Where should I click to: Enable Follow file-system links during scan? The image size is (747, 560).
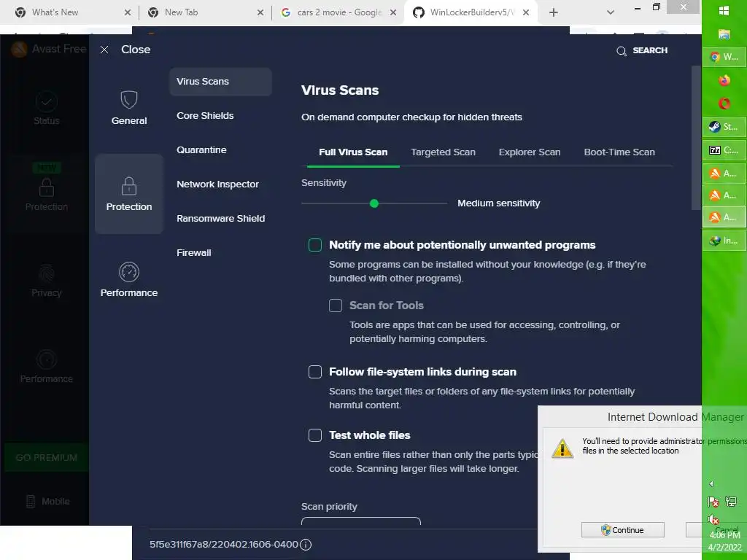pyautogui.click(x=315, y=372)
